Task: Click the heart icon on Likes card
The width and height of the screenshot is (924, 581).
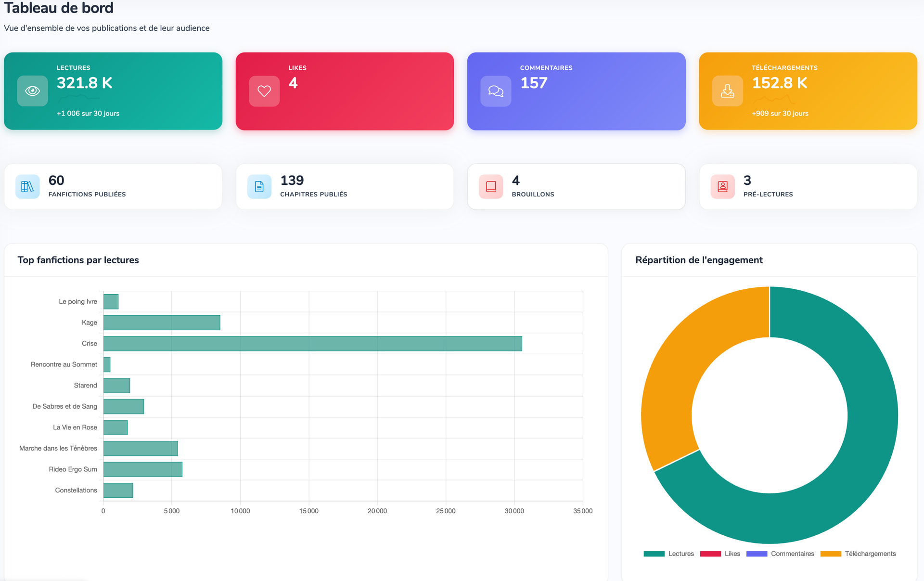Action: [x=264, y=91]
